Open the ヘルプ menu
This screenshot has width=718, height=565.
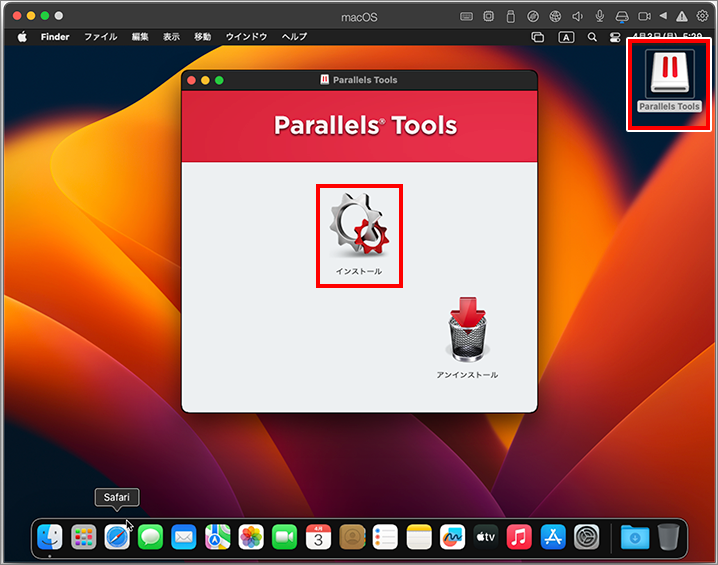[x=294, y=37]
